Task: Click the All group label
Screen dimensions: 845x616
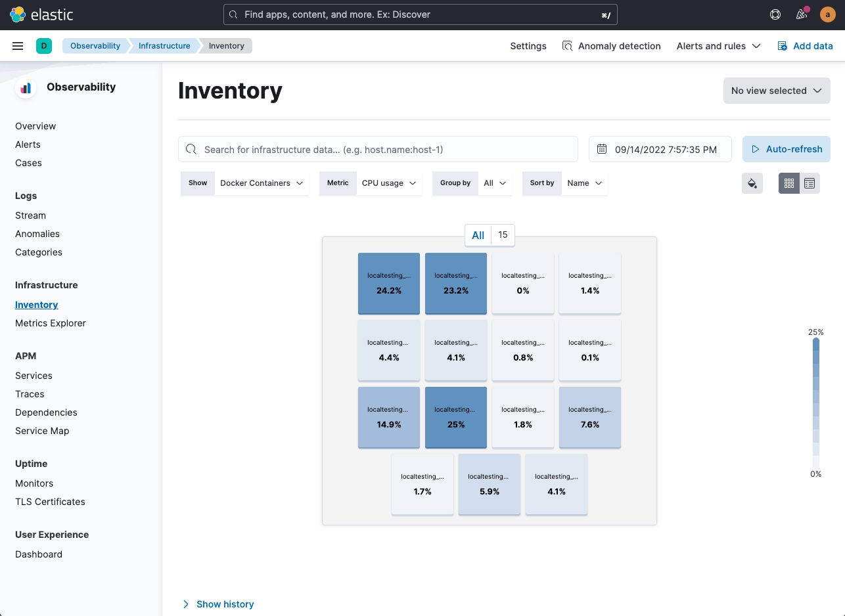Action: [478, 235]
